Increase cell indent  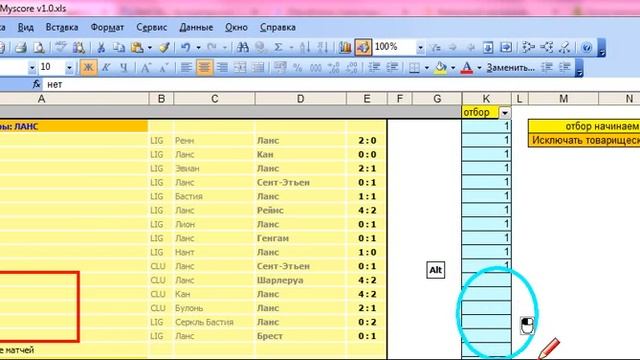(x=392, y=67)
